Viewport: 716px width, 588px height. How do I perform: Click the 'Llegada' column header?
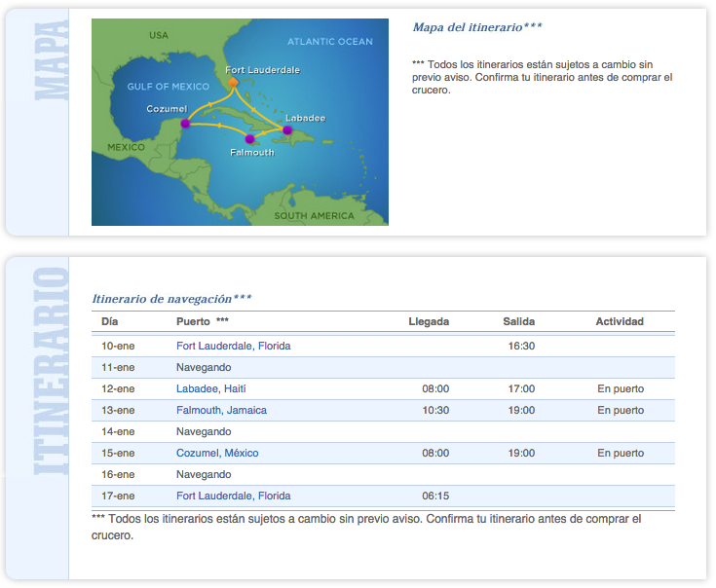click(429, 321)
